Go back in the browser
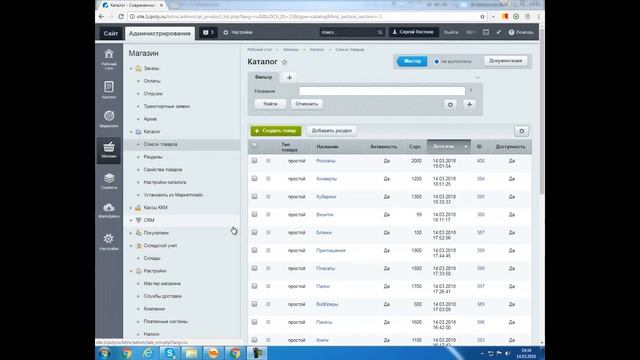Screen dimensions: 640x360 tap(102, 17)
